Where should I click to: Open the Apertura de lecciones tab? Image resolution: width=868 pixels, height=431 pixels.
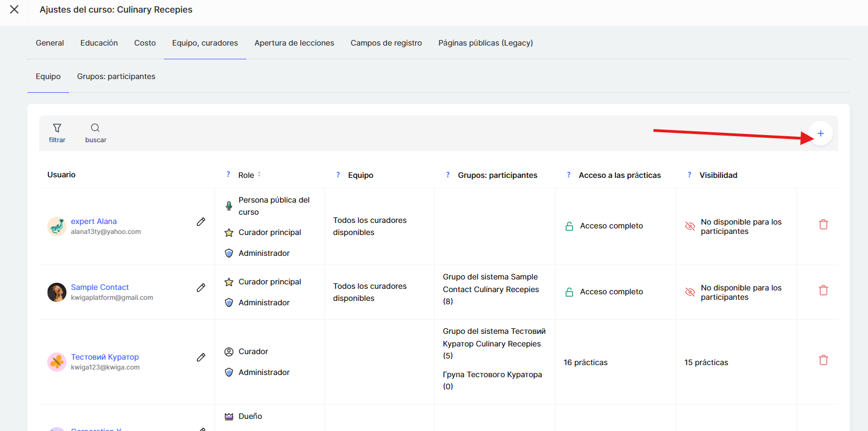294,43
